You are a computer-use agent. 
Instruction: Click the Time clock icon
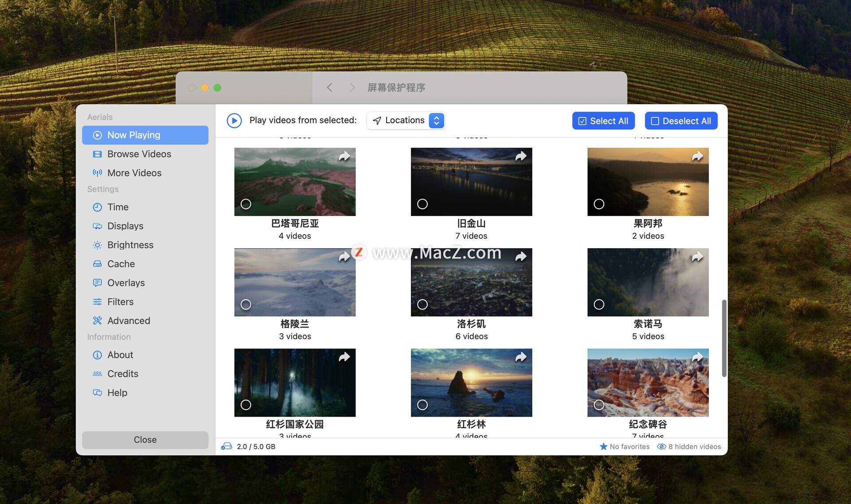[x=97, y=207]
